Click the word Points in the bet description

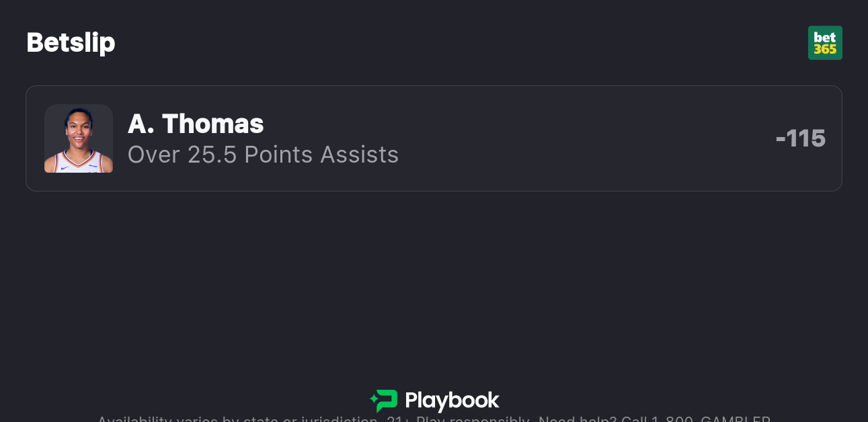coord(278,155)
